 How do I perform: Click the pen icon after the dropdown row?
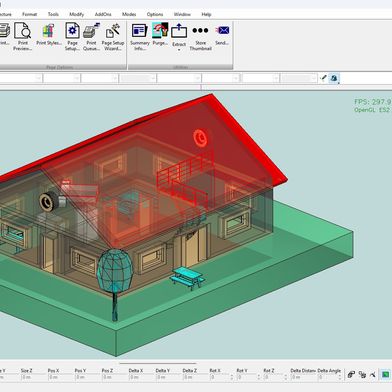323,78
